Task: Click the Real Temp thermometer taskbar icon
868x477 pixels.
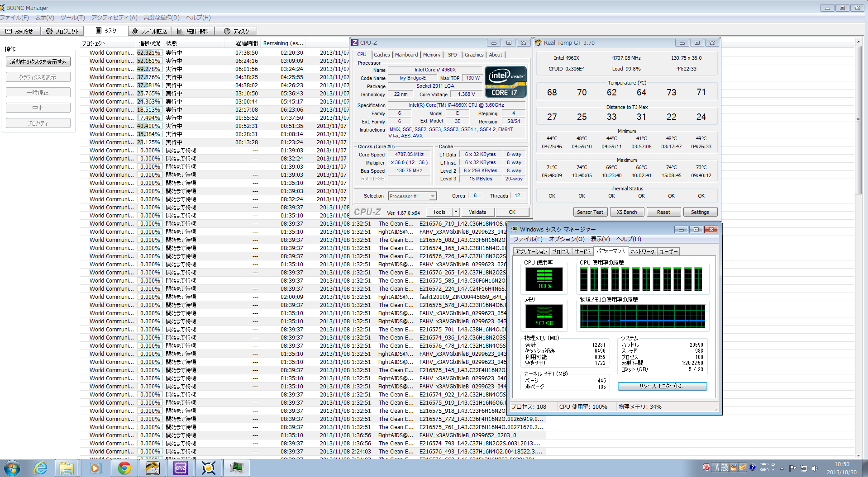Action: click(x=152, y=468)
